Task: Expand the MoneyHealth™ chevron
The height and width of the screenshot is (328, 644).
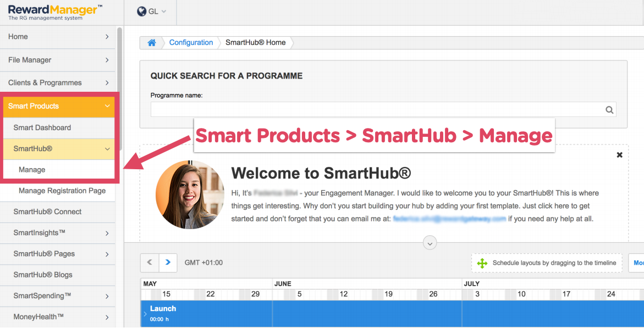Action: pyautogui.click(x=107, y=318)
